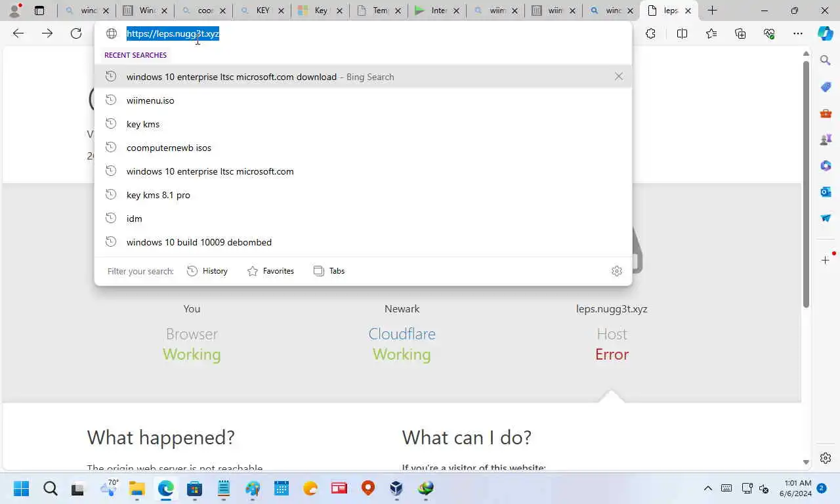The width and height of the screenshot is (840, 504).
Task: Open Internet Download Manager from taskbar
Action: pyautogui.click(x=426, y=488)
